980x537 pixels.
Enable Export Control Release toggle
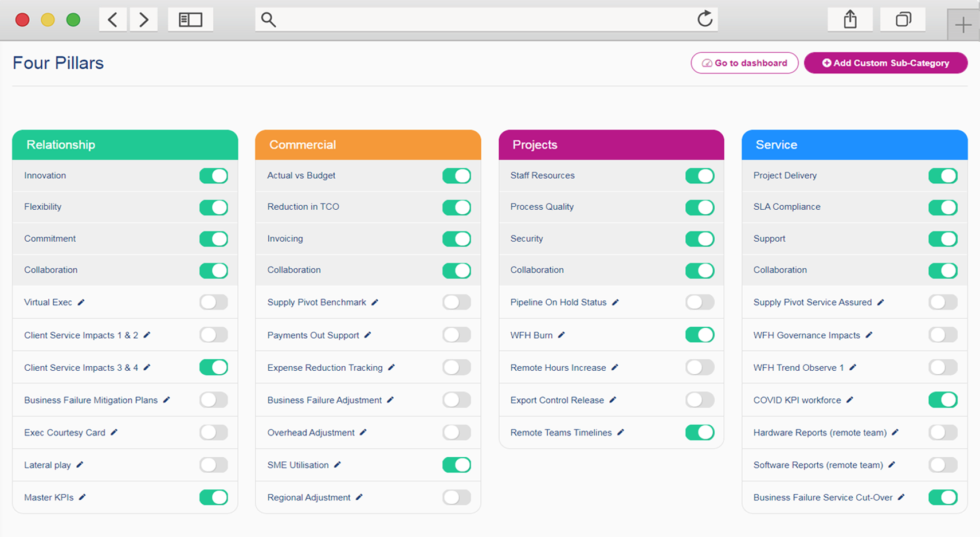pyautogui.click(x=700, y=399)
